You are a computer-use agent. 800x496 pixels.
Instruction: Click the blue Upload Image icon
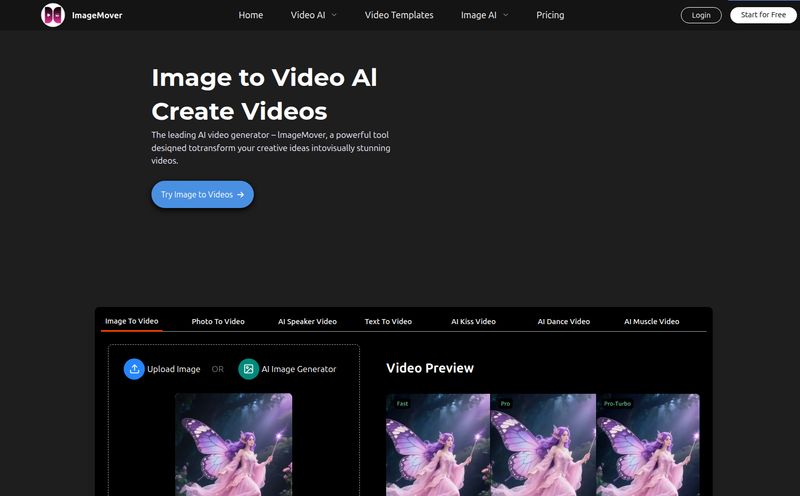point(134,369)
